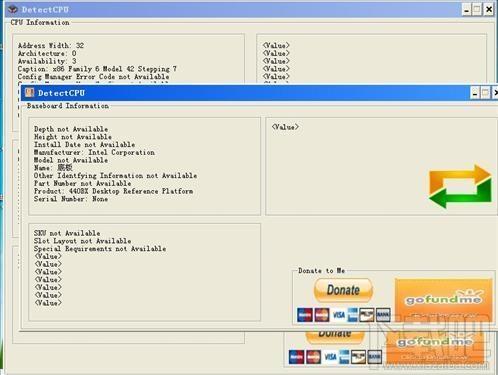The height and width of the screenshot is (375, 498).
Task: Click the back DetectCPU window title bar icon
Action: pos(13,9)
